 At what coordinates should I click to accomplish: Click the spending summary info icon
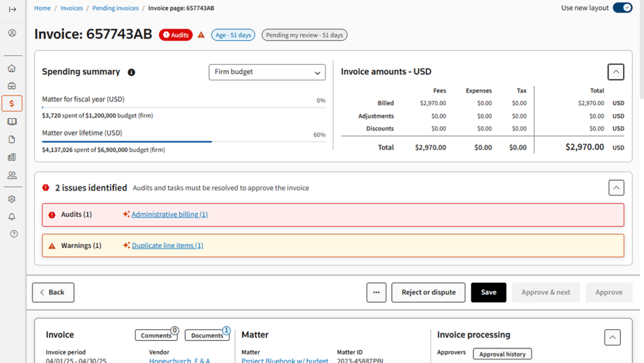click(x=131, y=72)
